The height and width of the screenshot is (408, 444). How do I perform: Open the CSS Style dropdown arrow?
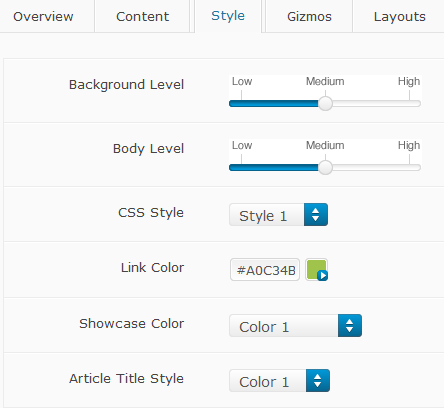(x=316, y=214)
